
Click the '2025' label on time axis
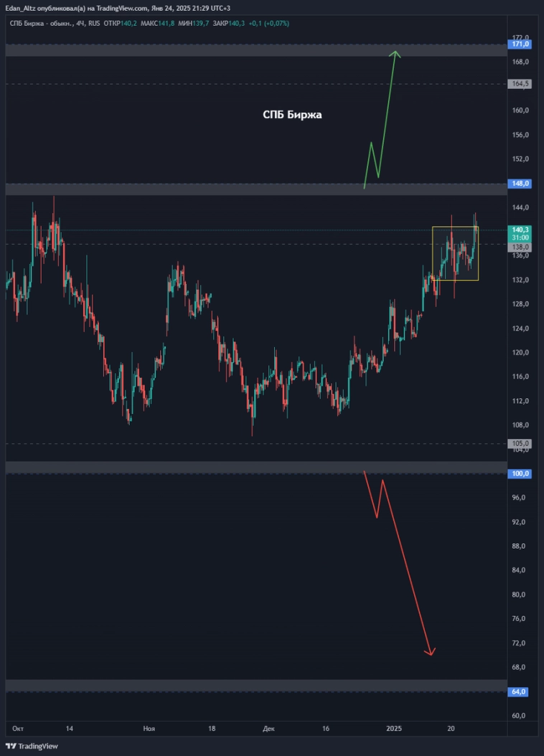click(x=394, y=729)
